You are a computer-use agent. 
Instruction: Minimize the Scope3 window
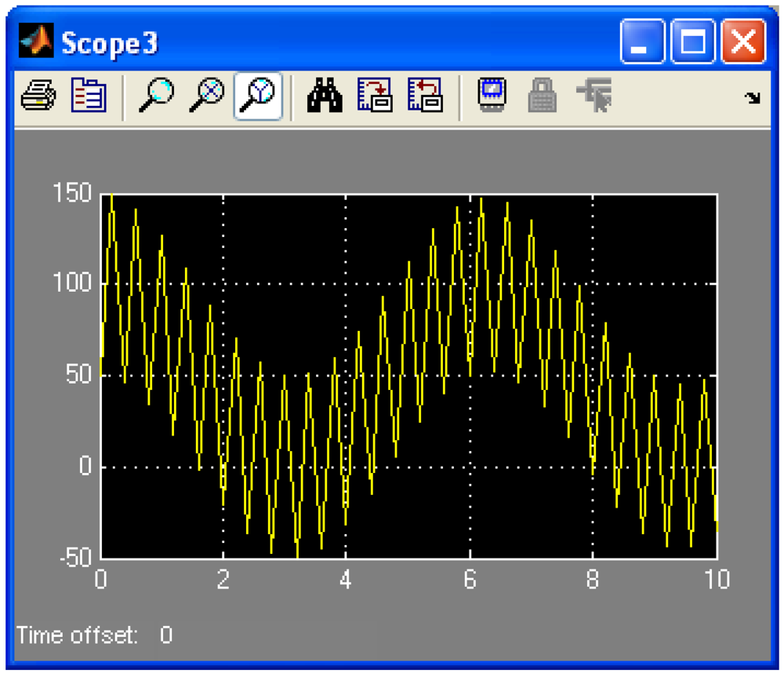[642, 42]
